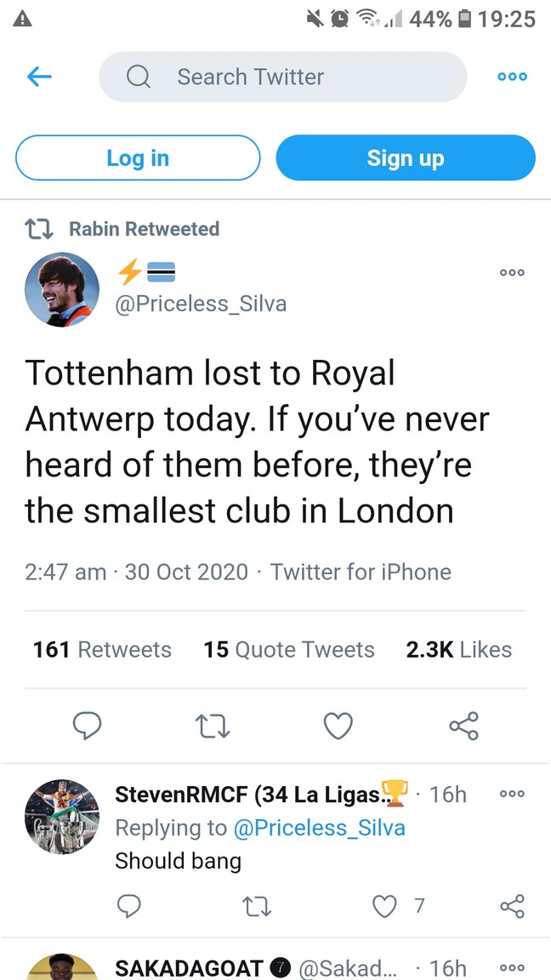Retweet the Tottenham tweet
The height and width of the screenshot is (980, 551).
coord(213,726)
